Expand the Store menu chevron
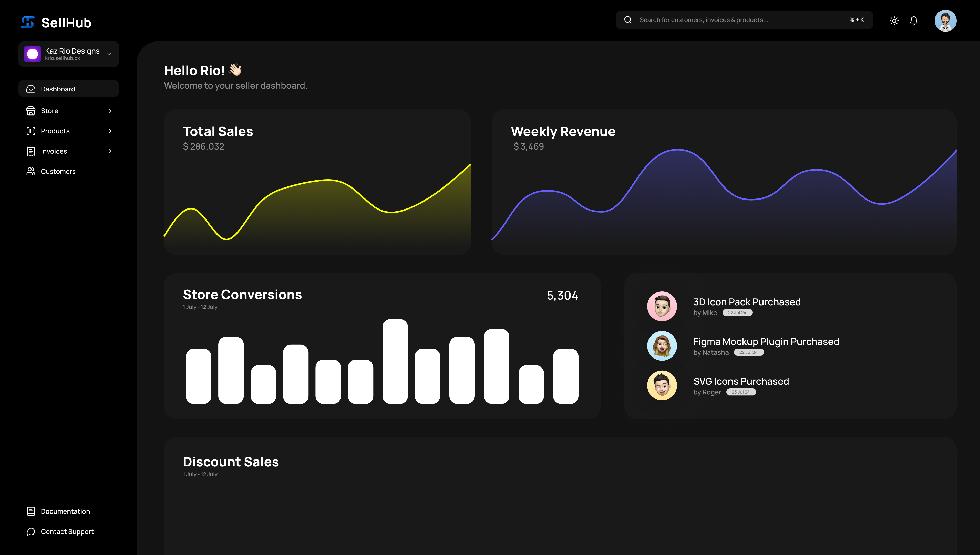 pos(110,111)
